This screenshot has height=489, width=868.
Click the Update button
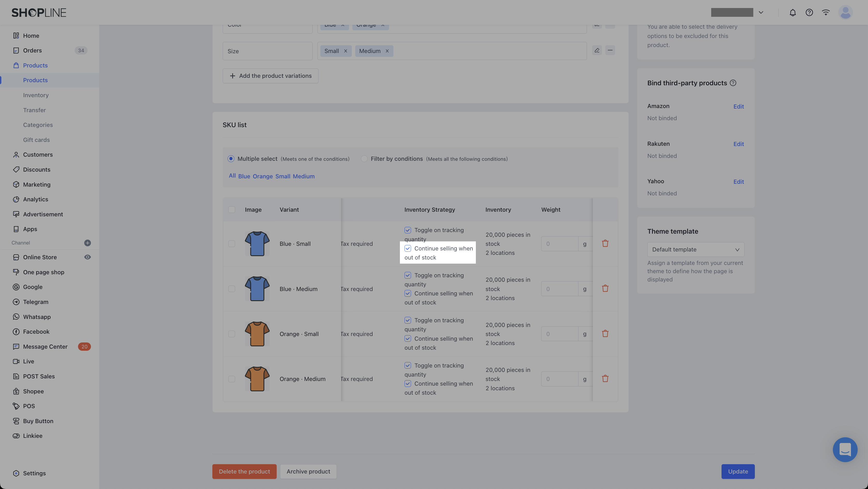(738, 471)
